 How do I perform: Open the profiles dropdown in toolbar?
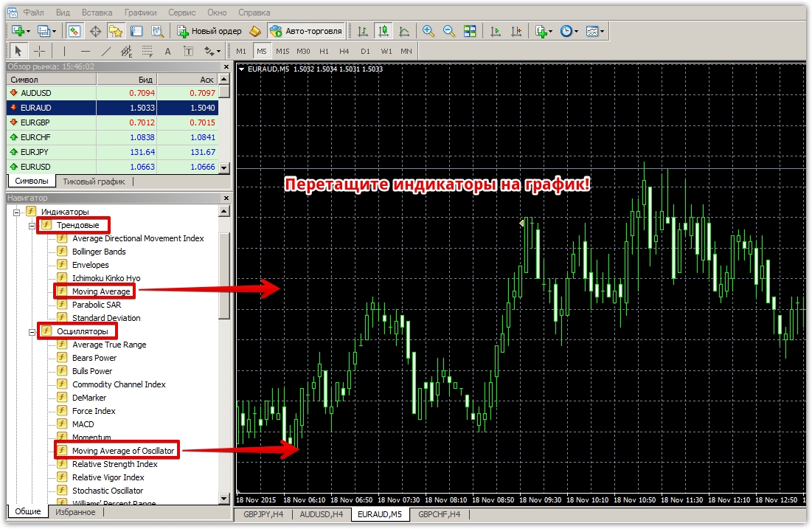tap(46, 31)
